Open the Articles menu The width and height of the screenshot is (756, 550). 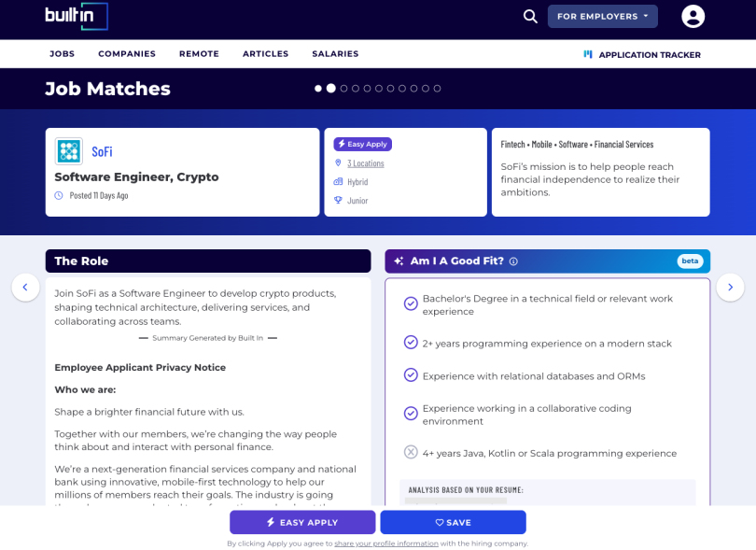coord(266,54)
